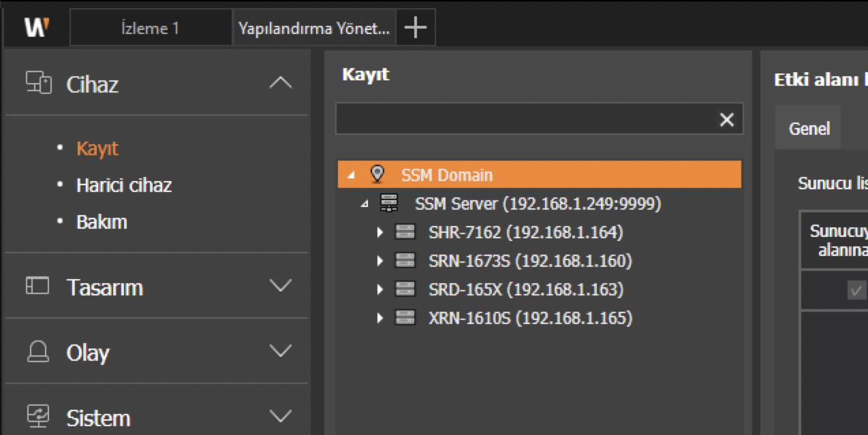Select SHR-7162 (192.168.1.164)

tap(525, 232)
